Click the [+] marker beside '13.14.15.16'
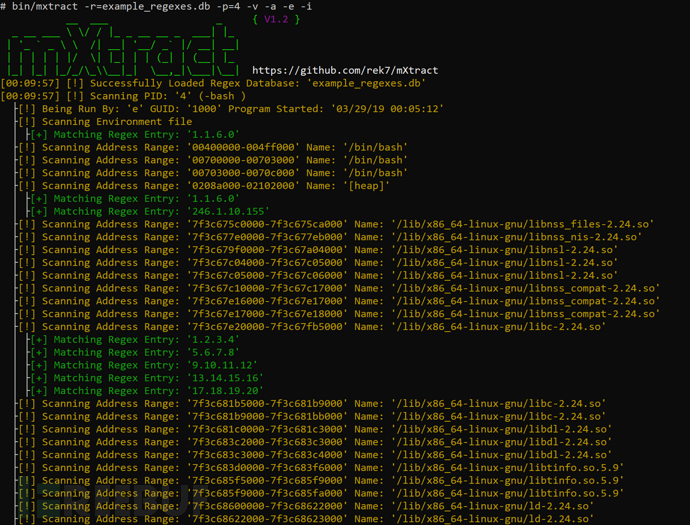The image size is (690, 525). pyautogui.click(x=39, y=378)
